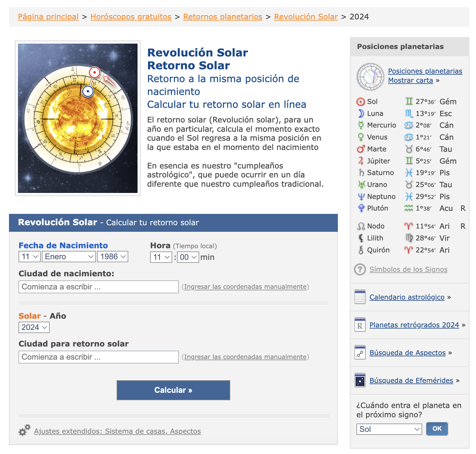Open the birth day dropdown showing 11

pyautogui.click(x=30, y=257)
